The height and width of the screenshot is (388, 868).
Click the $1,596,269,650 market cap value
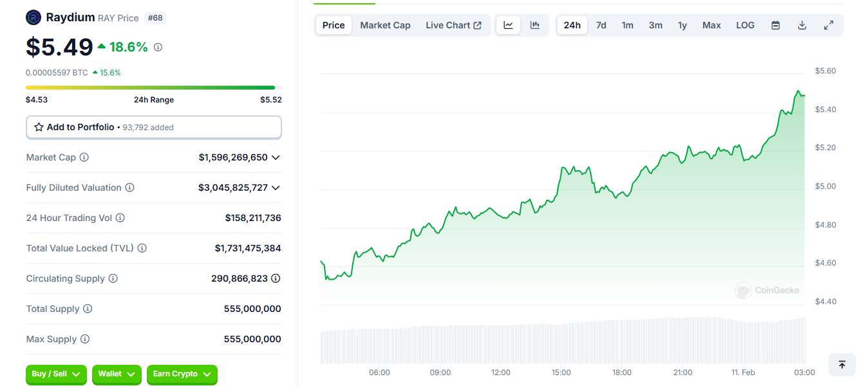pyautogui.click(x=233, y=157)
